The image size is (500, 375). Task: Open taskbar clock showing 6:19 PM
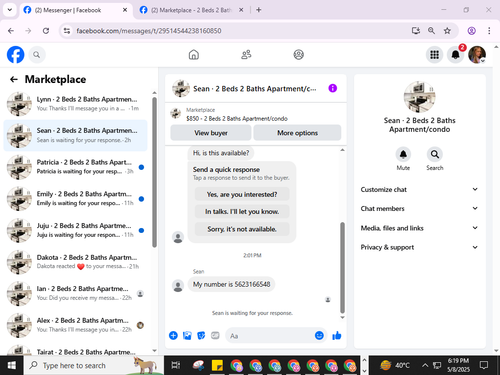click(x=458, y=365)
